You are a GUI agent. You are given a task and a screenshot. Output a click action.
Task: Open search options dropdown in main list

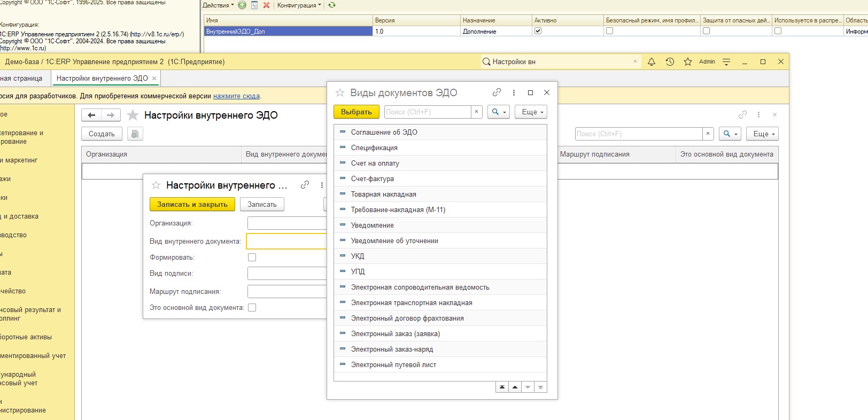tap(730, 134)
